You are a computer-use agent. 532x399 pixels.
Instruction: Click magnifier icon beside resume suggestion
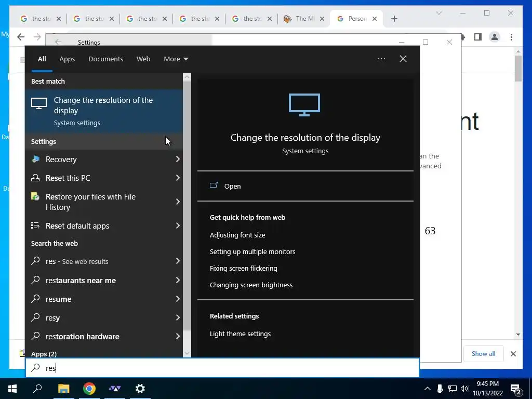[36, 299]
